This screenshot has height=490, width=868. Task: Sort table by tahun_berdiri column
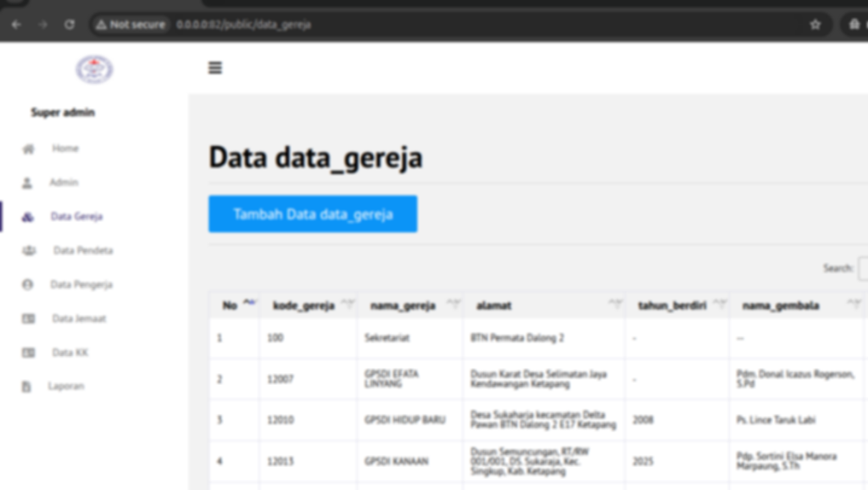point(677,305)
